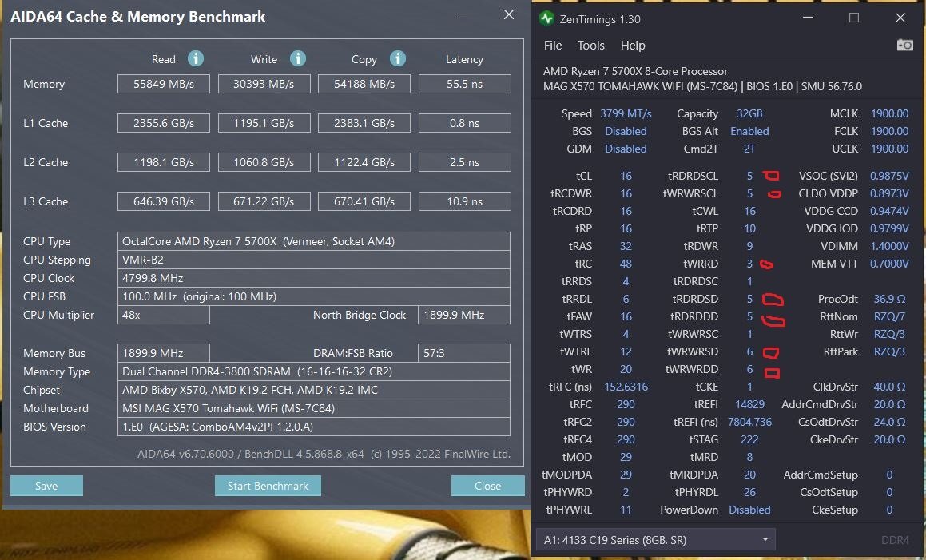This screenshot has width=926, height=560.
Task: Click the Close button in AIDA64 window
Action: (x=488, y=486)
